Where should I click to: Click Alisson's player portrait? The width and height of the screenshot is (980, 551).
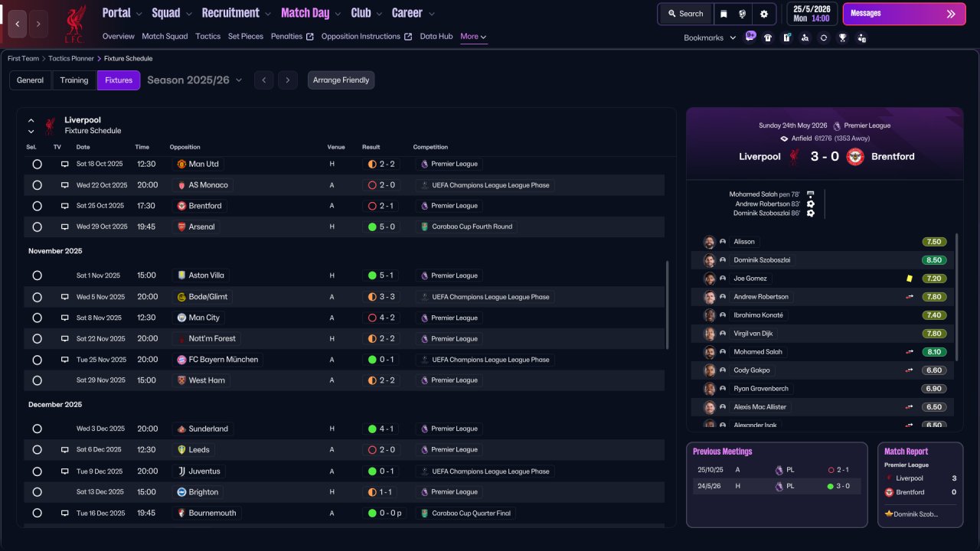tap(710, 242)
